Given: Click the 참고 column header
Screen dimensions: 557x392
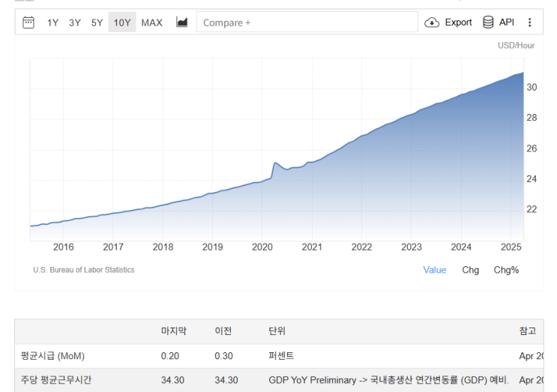Looking at the screenshot, I should (528, 331).
